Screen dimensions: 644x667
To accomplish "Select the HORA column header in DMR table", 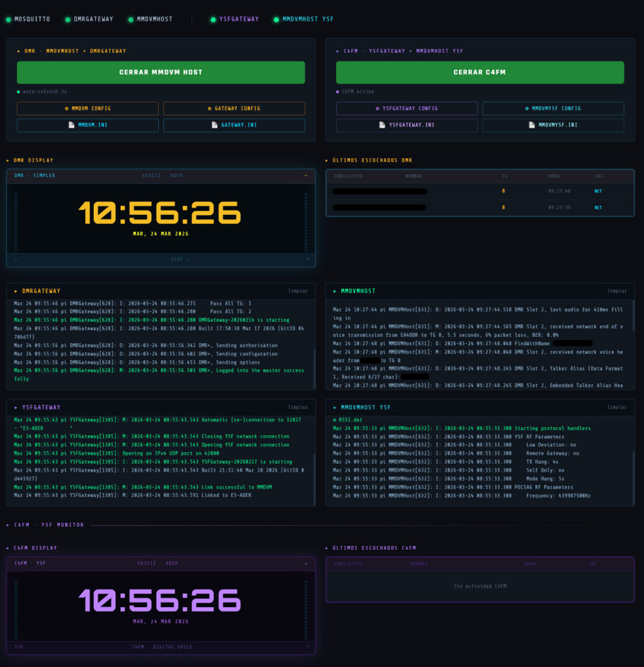I will [553, 176].
